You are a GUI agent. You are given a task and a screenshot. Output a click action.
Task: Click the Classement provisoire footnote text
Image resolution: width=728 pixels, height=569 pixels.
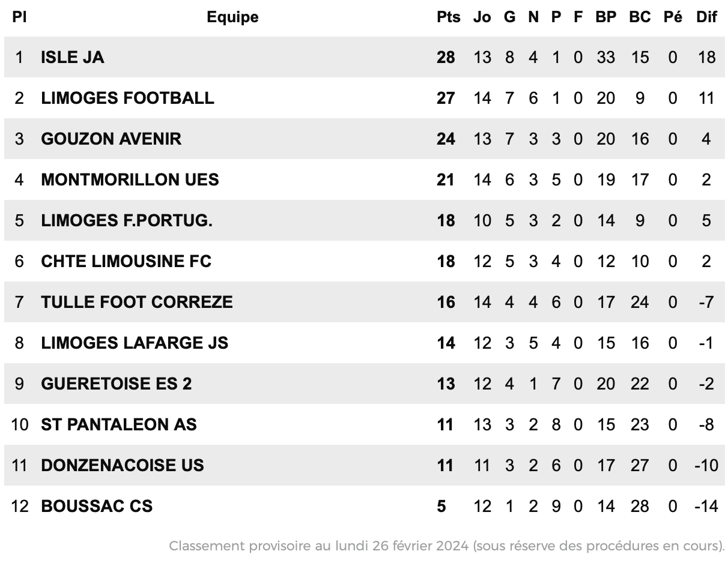tap(446, 546)
